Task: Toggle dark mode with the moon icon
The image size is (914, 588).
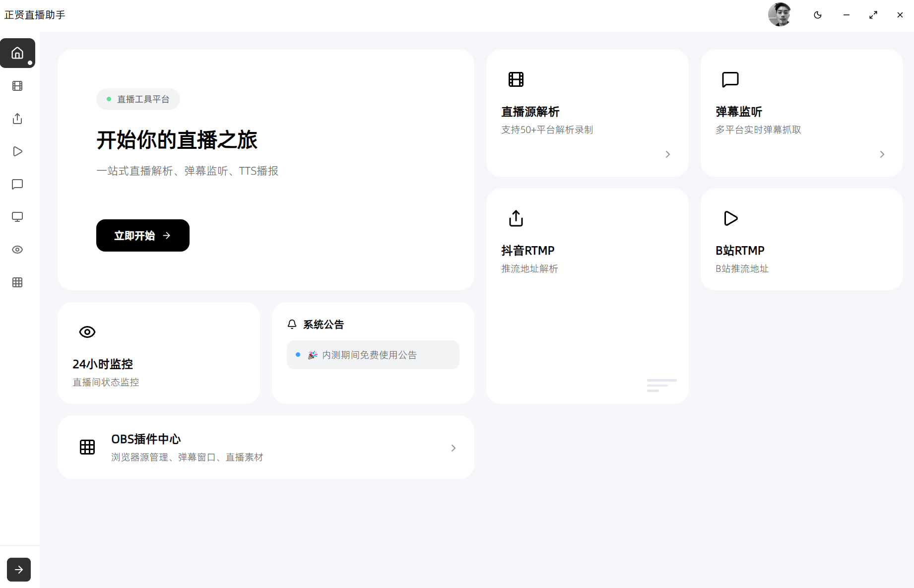Action: tap(817, 15)
